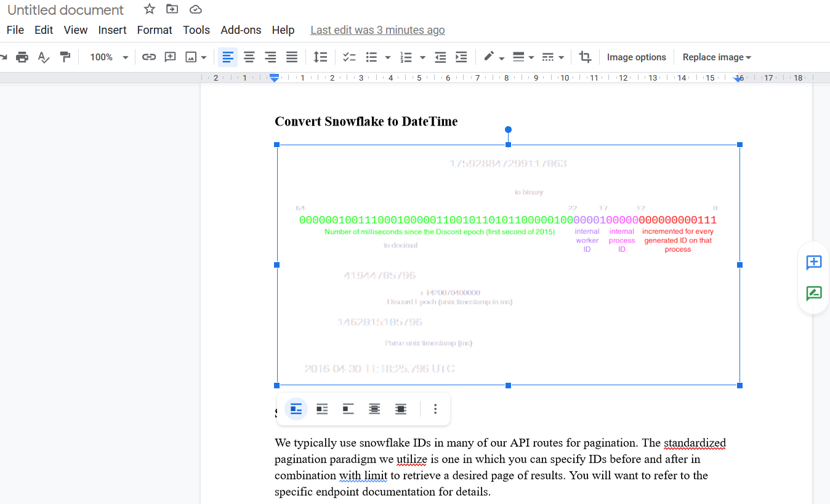
Task: Crop the selected image
Action: point(585,57)
